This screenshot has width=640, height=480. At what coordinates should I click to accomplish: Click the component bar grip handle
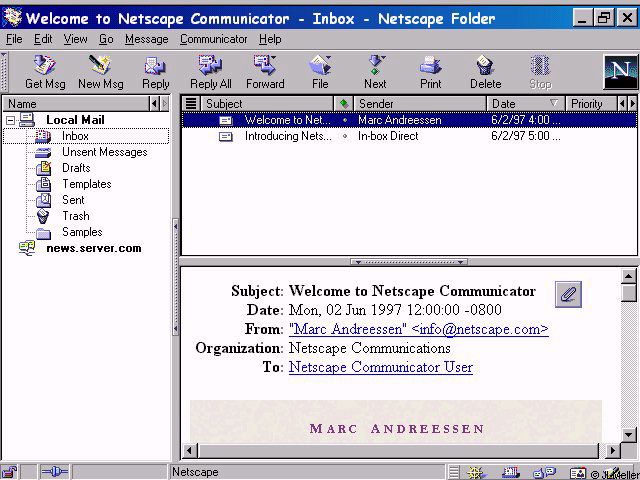(x=454, y=473)
